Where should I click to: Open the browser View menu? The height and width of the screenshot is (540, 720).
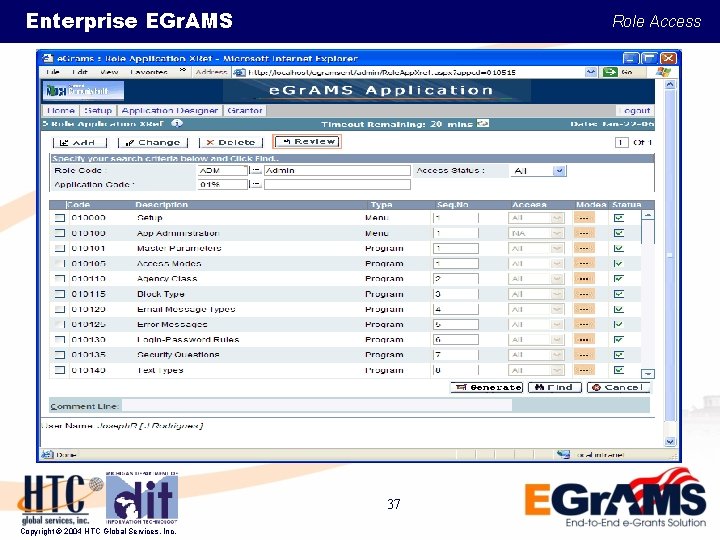point(109,72)
